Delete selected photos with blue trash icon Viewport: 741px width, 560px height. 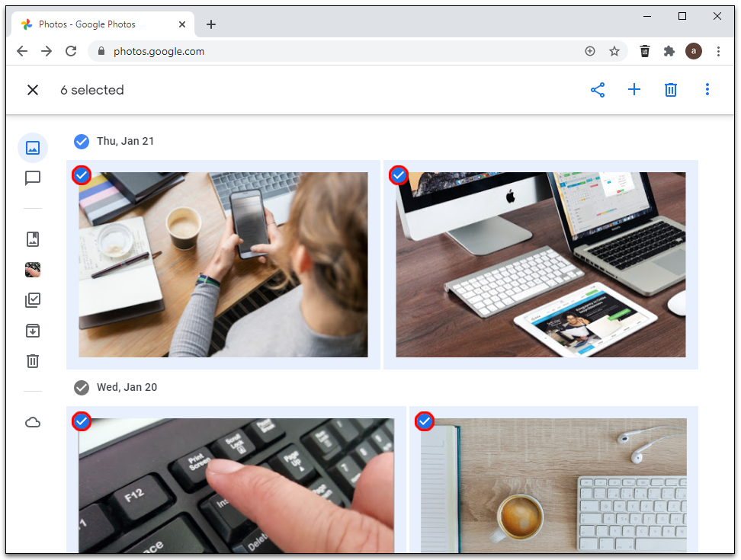(671, 90)
